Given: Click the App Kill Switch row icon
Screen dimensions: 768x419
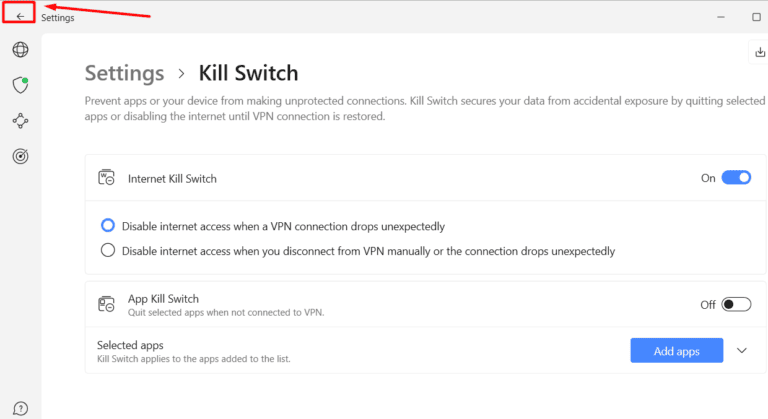Looking at the screenshot, I should click(107, 304).
